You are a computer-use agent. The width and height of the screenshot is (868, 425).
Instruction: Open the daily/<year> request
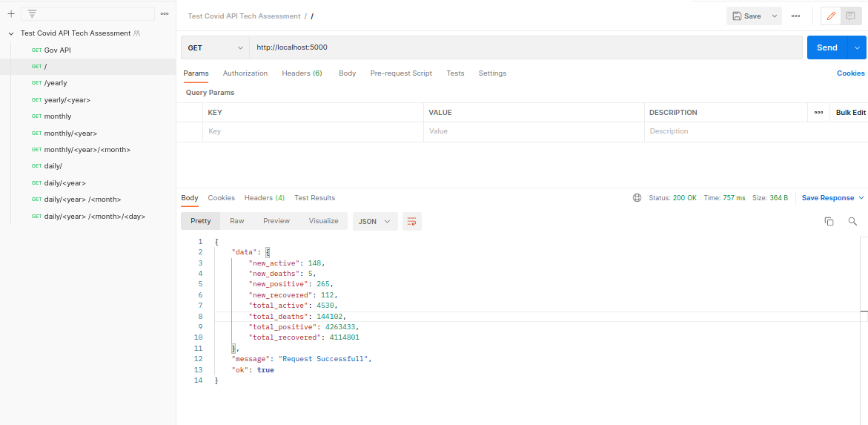pos(88,183)
